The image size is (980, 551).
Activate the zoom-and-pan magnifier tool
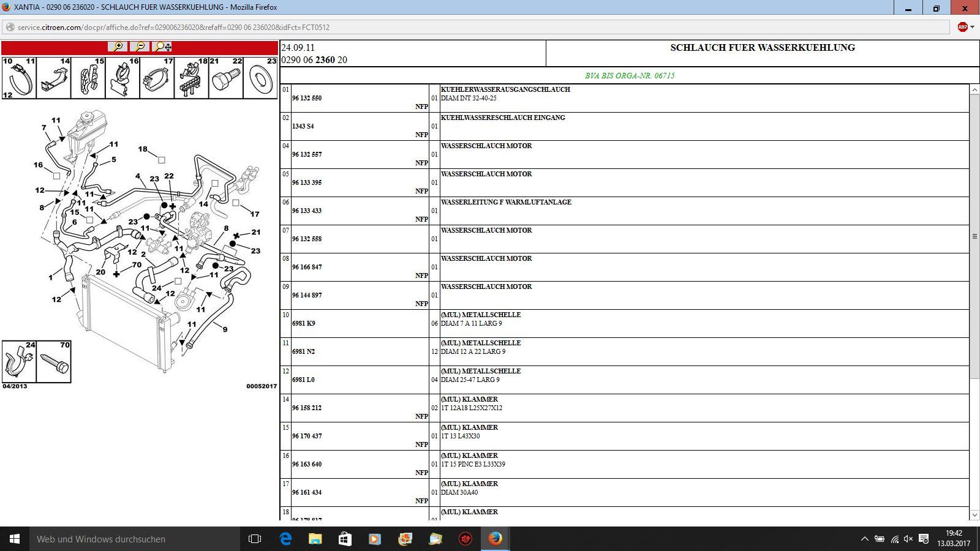pos(162,47)
